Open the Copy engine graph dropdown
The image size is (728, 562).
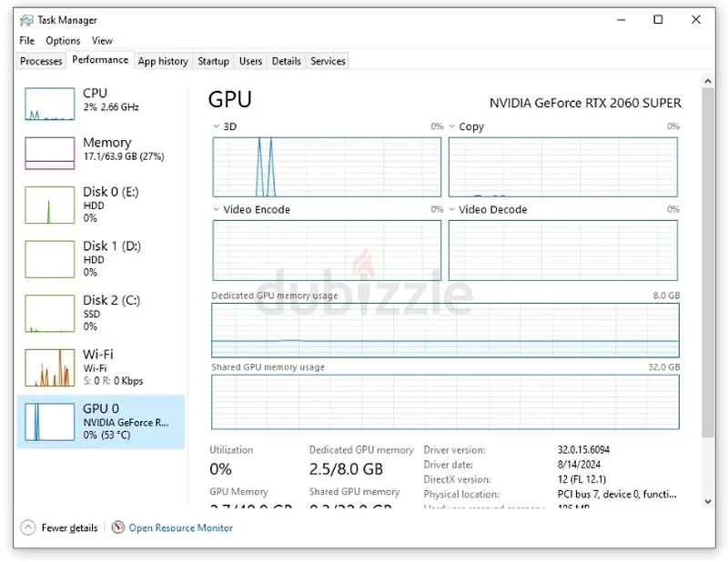coord(452,126)
